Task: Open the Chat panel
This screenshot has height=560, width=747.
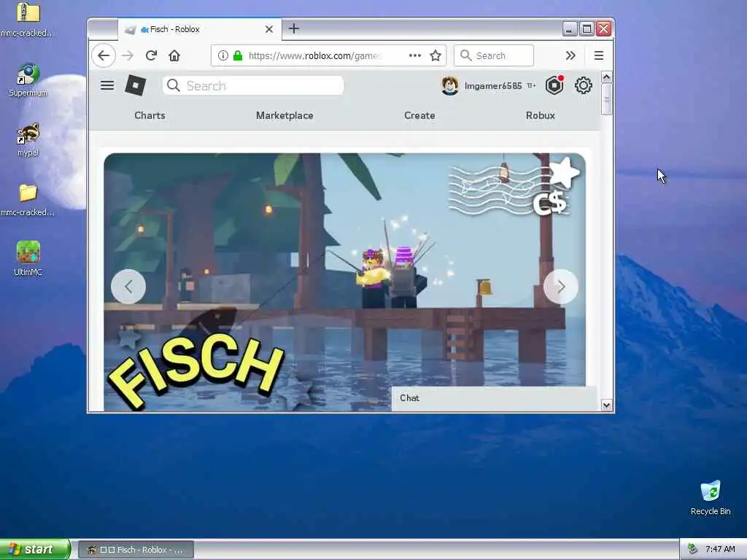Action: click(494, 398)
